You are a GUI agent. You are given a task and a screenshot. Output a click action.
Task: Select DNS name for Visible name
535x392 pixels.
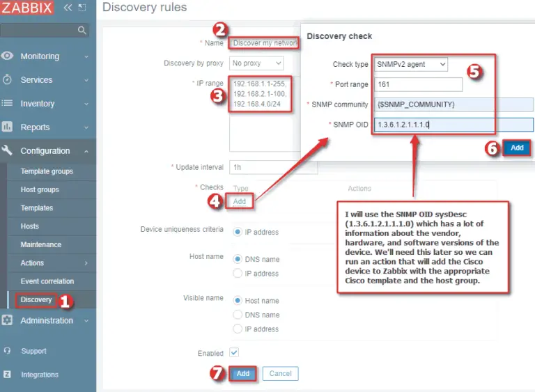238,315
